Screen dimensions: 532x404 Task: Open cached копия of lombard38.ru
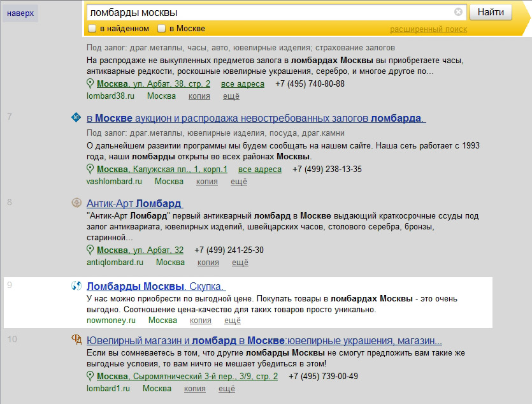coord(199,96)
